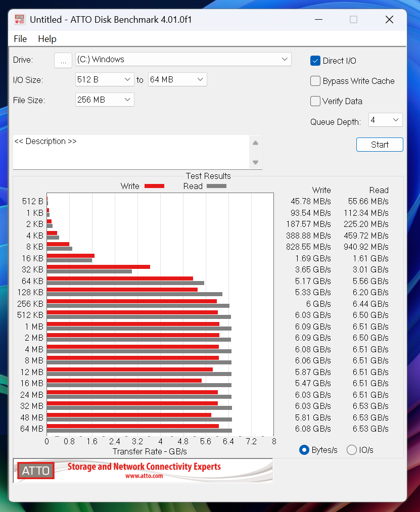Click the 16 KB write result 1.69 GB/s
Viewport: 420px width, 512px height.
pyautogui.click(x=313, y=259)
